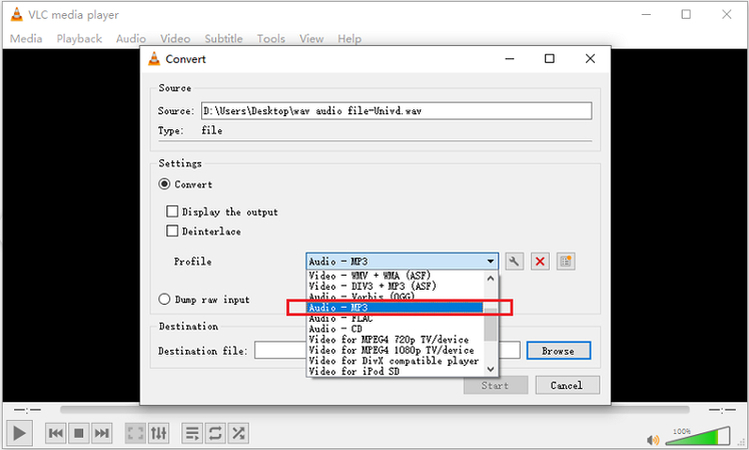749x450 pixels.
Task: Delete selected profile red X icon
Action: tap(540, 261)
